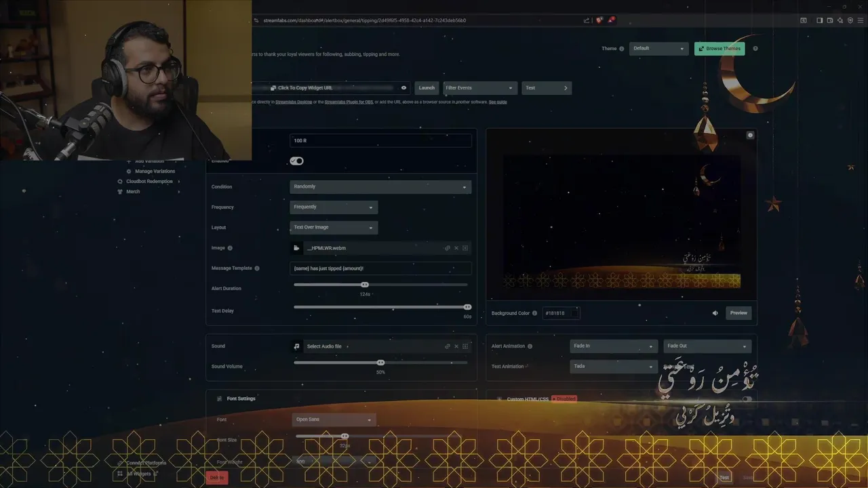Image resolution: width=868 pixels, height=488 pixels.
Task: Click the file icon beside __HPMLWR.webm
Action: point(296,248)
